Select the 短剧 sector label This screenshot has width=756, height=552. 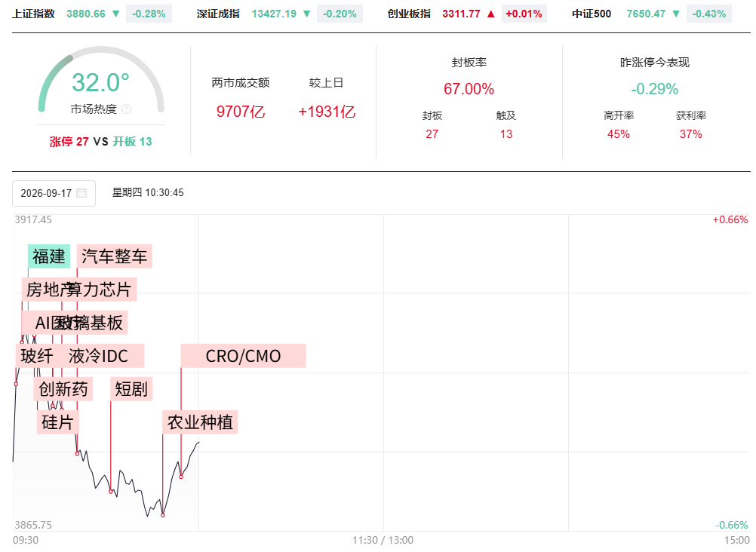tap(131, 388)
